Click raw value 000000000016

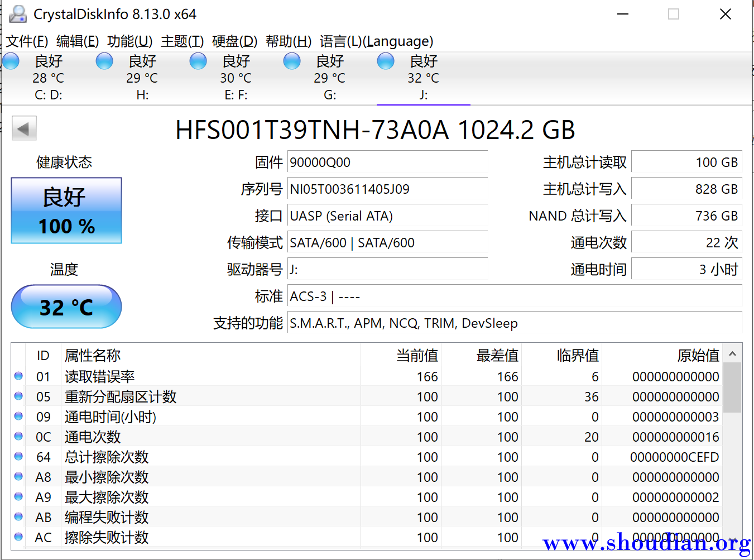click(675, 437)
